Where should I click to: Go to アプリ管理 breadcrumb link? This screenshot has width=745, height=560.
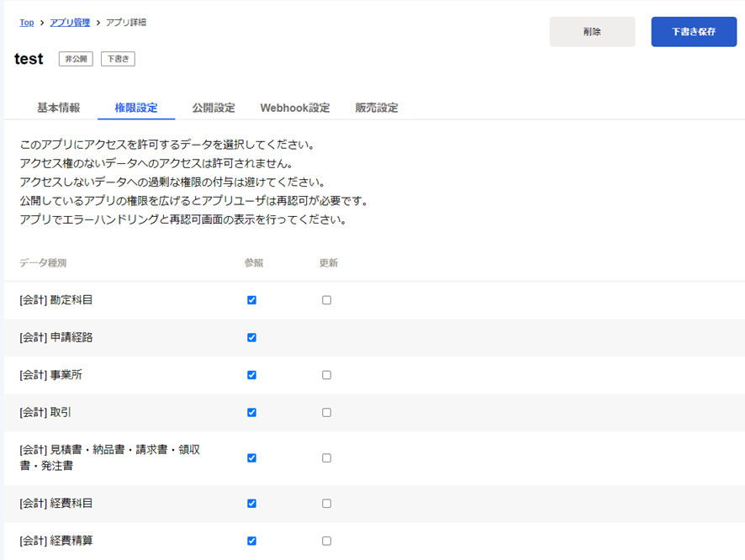pos(70,23)
